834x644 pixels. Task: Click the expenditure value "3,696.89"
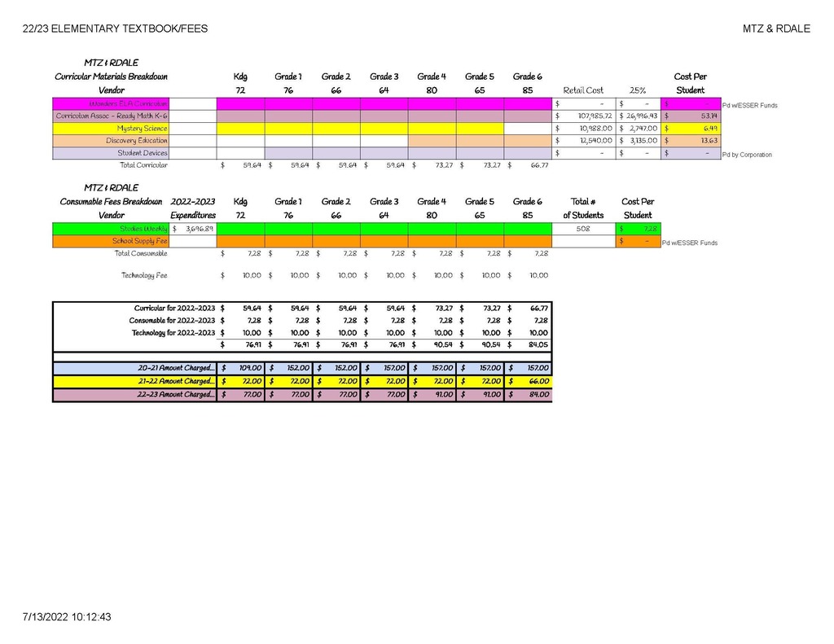coord(200,229)
